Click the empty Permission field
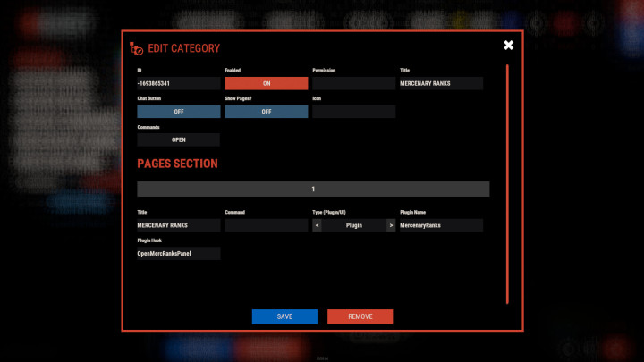This screenshot has width=644, height=362. [353, 83]
